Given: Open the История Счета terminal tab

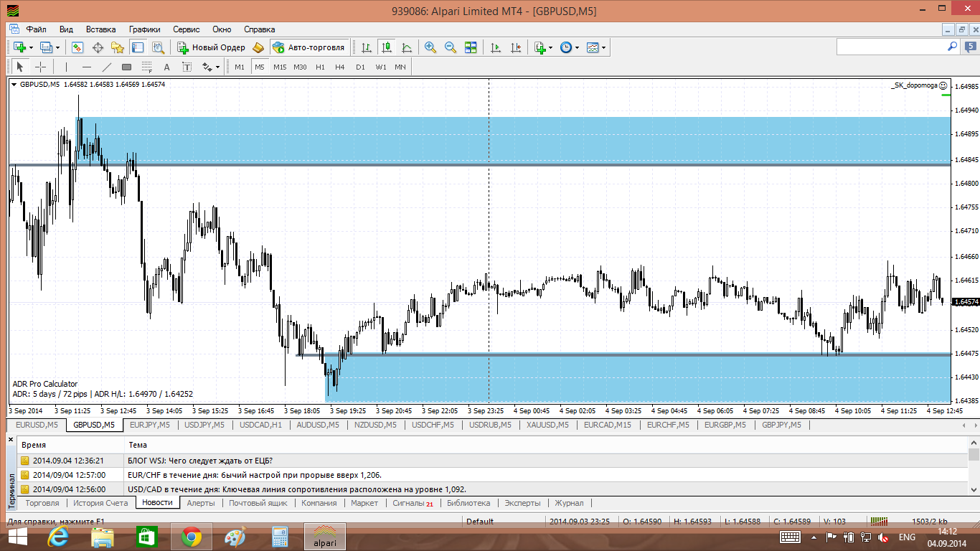Looking at the screenshot, I should point(100,503).
